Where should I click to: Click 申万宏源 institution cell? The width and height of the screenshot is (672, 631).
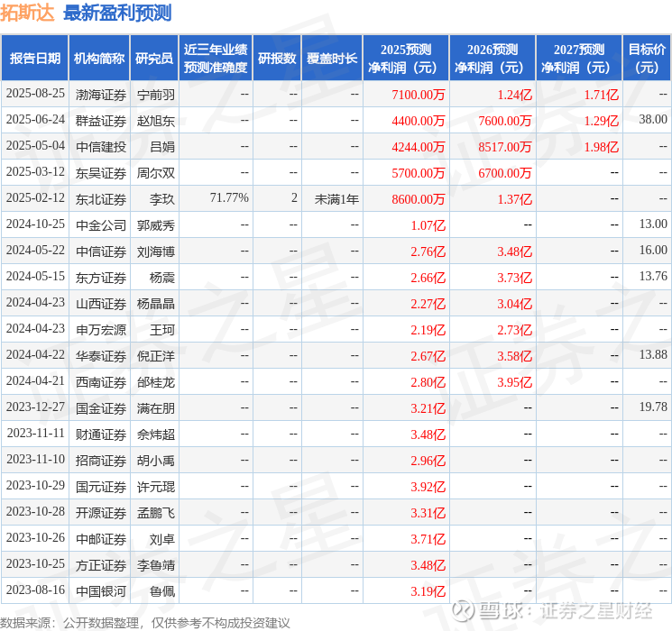[x=101, y=330]
